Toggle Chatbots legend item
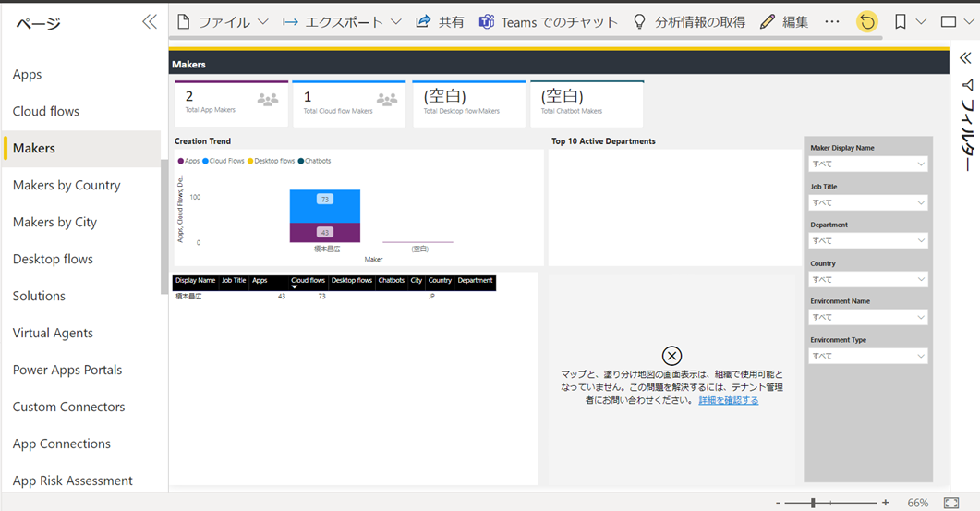The width and height of the screenshot is (980, 511). (314, 161)
